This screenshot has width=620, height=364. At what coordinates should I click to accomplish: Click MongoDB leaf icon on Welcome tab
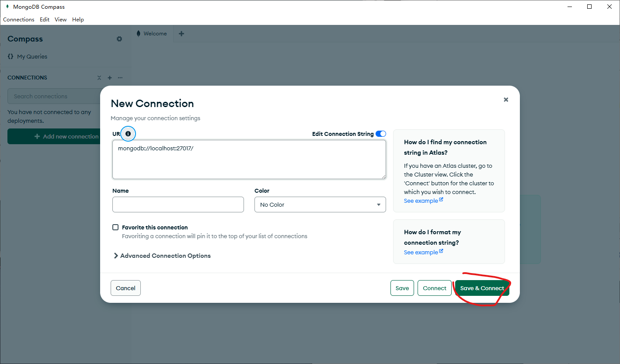[139, 34]
